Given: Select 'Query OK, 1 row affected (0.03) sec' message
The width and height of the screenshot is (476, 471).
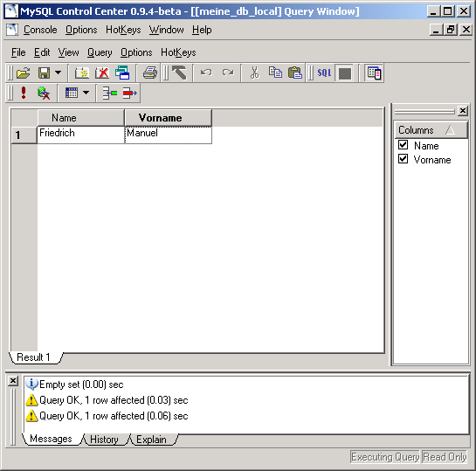Looking at the screenshot, I should click(x=107, y=400).
